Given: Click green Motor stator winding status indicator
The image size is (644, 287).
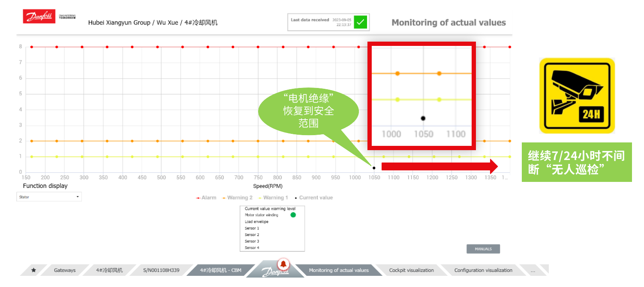Looking at the screenshot, I should pos(293,215).
